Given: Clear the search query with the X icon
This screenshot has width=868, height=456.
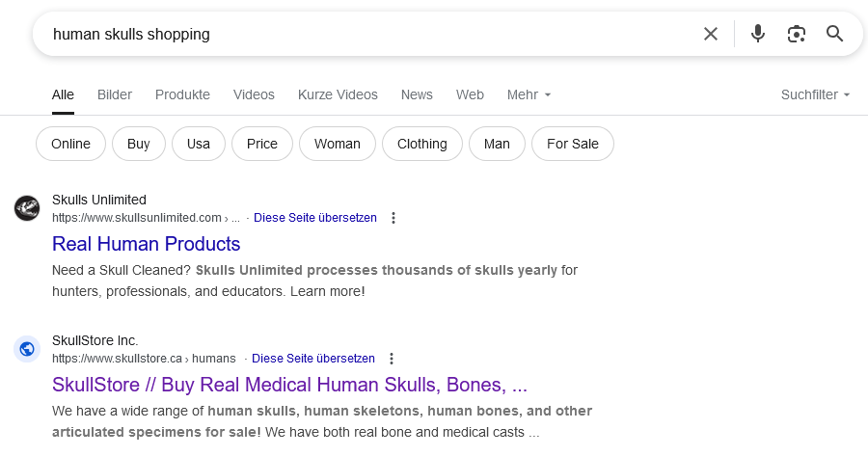Looking at the screenshot, I should (711, 34).
